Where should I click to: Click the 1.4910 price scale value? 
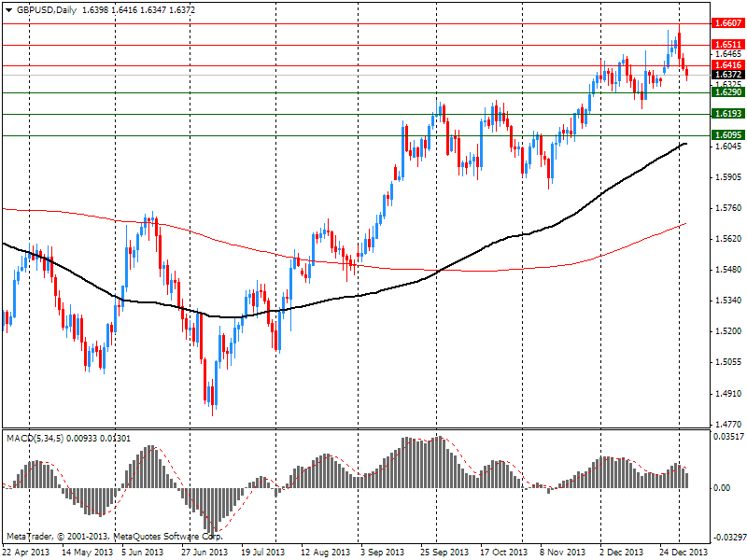pyautogui.click(x=728, y=393)
